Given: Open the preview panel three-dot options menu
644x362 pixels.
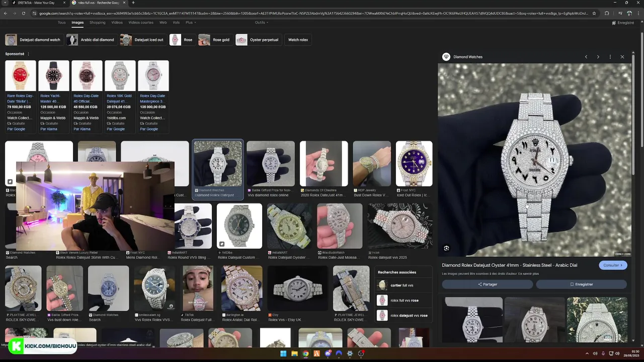Looking at the screenshot, I should (610, 57).
